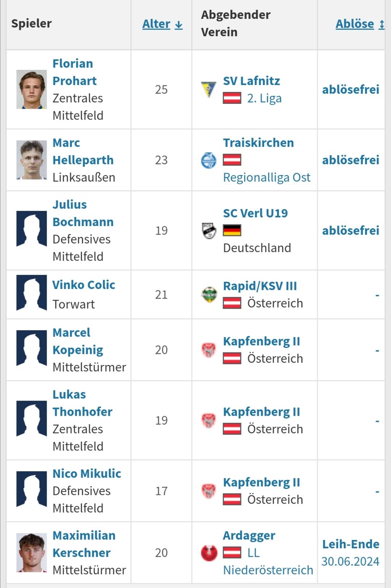Click the Kapfenberg II crest in Marcel Kopeinig's row
391x588 pixels.
(209, 350)
